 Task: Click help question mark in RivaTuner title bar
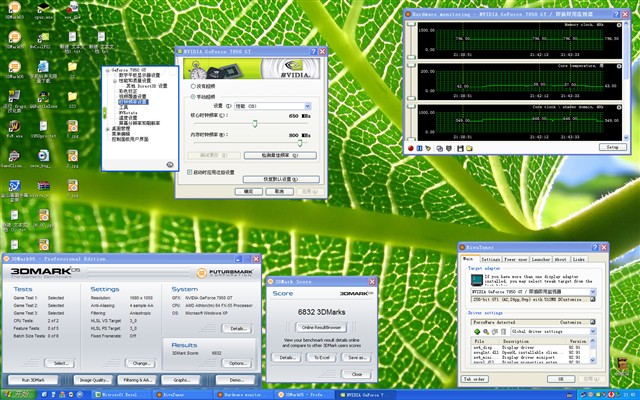595,247
